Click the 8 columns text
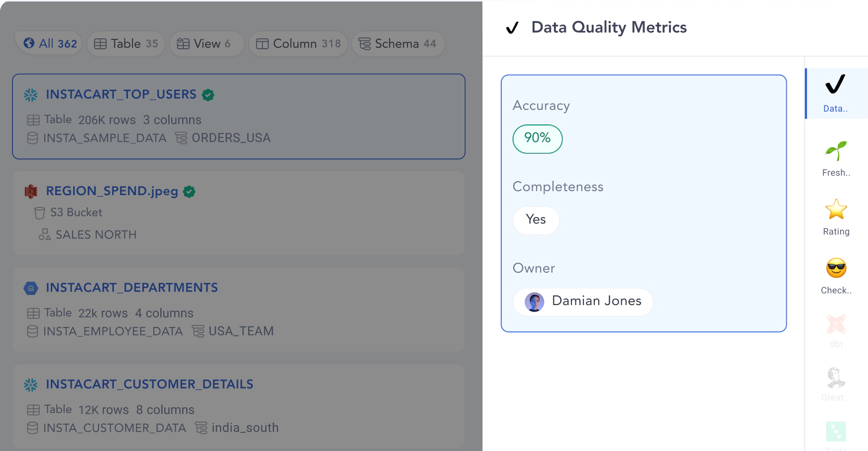Image resolution: width=868 pixels, height=451 pixels. coord(165,410)
